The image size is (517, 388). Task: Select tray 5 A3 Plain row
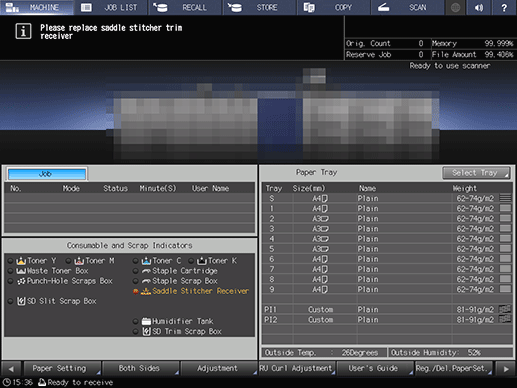(x=387, y=249)
